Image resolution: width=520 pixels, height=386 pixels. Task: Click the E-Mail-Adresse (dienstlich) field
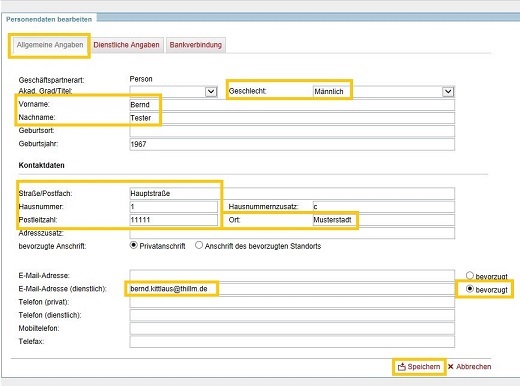(x=292, y=289)
